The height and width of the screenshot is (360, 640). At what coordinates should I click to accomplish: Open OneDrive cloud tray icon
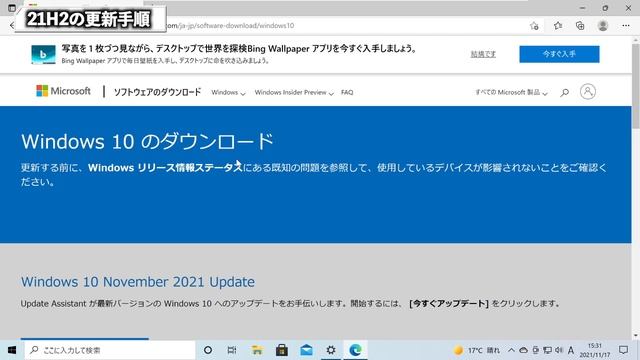[x=523, y=350]
